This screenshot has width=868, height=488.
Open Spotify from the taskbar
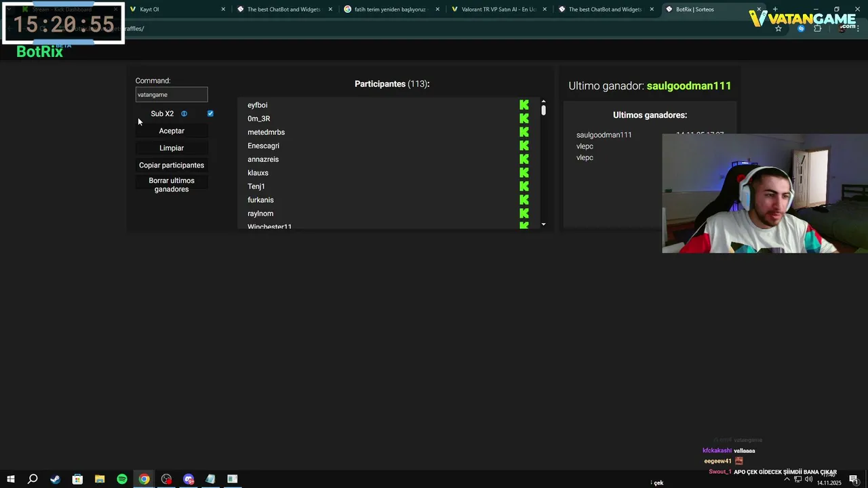[x=122, y=479]
